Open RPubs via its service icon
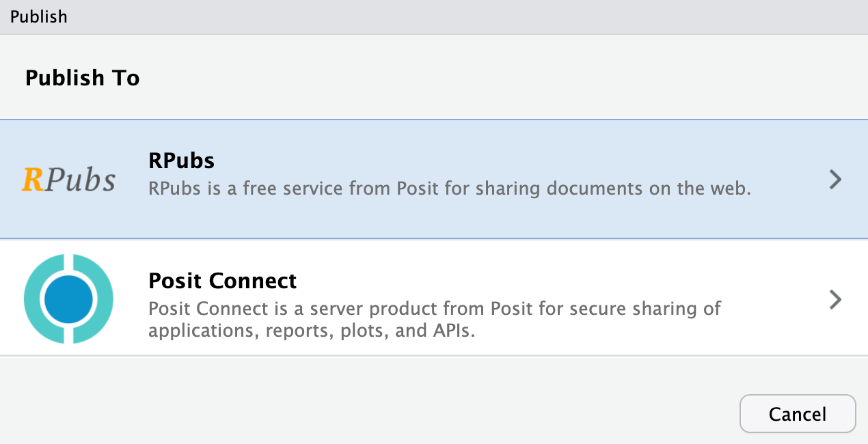 [x=68, y=179]
